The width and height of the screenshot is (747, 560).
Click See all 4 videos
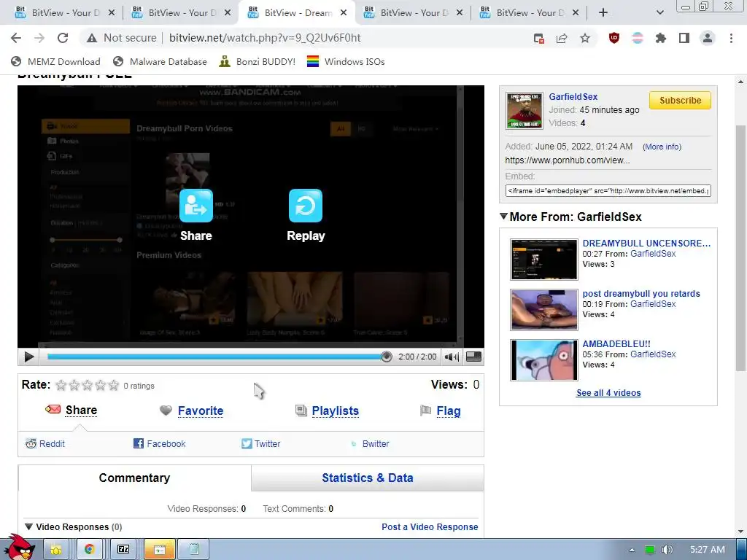[608, 393]
